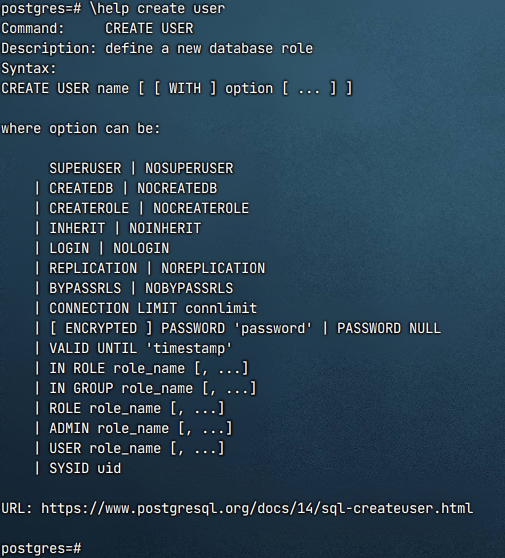Click the '\help create user' command text
The image size is (505, 558).
coord(157,8)
